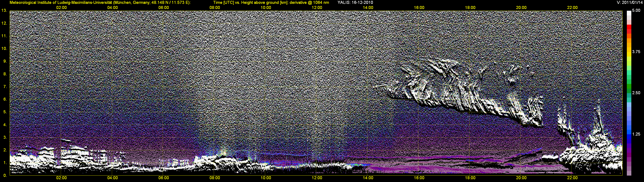This screenshot has width=644, height=182.
Task: Click the 0. km height axis label
Action: [x=5, y=176]
